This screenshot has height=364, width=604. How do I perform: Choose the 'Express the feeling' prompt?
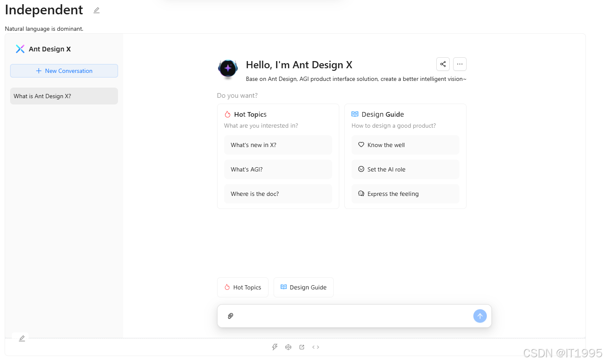(x=405, y=194)
